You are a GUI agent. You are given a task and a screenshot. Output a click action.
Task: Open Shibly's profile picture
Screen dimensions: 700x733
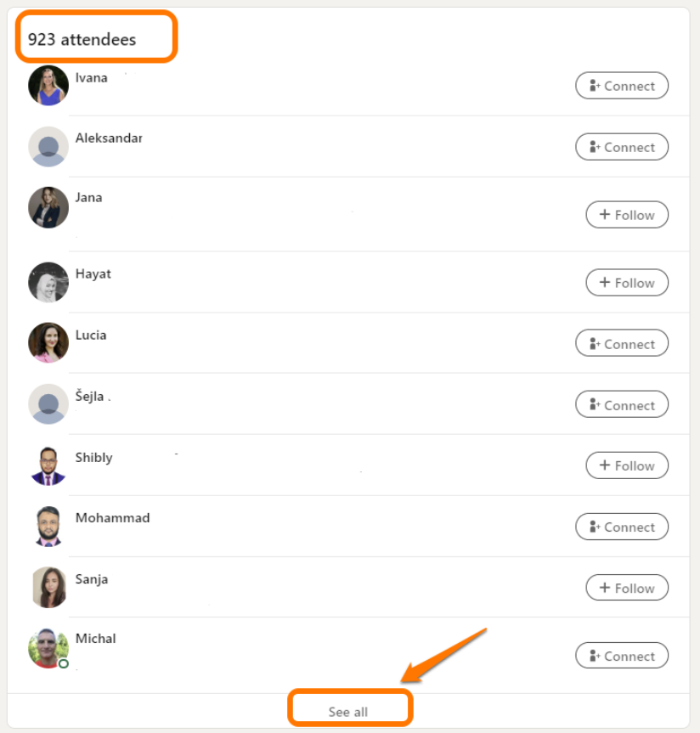click(48, 465)
